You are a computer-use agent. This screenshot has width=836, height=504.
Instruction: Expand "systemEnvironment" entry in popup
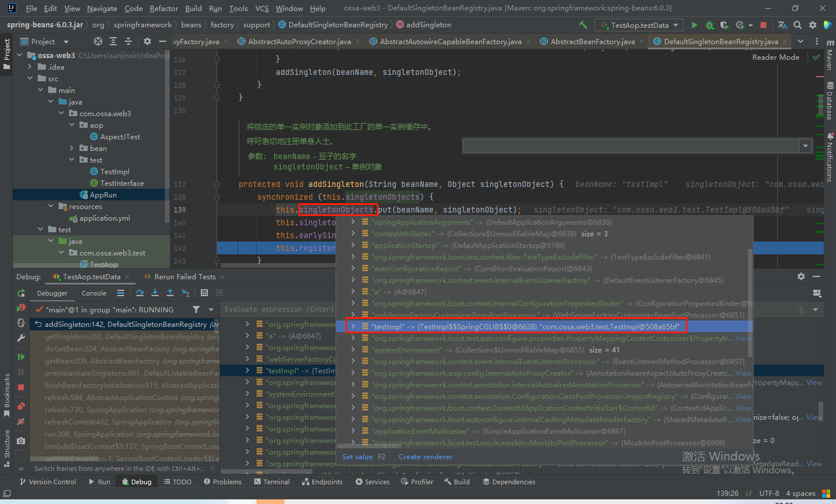[x=353, y=350]
